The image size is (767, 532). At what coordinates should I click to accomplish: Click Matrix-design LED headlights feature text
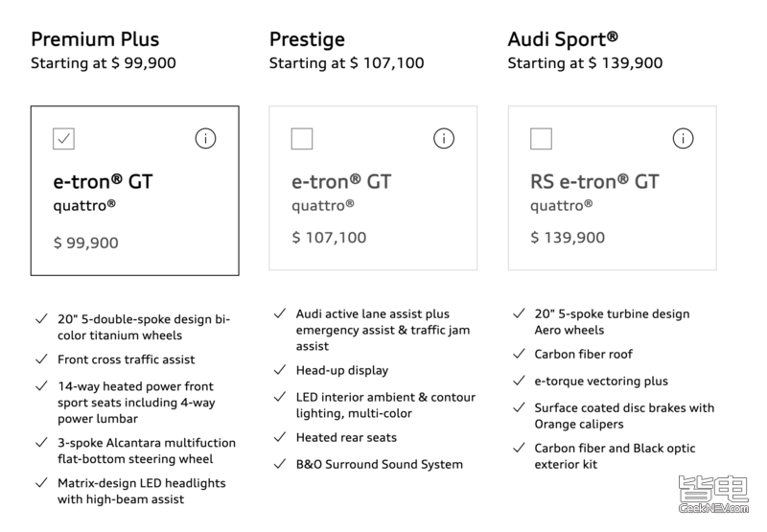tap(141, 491)
